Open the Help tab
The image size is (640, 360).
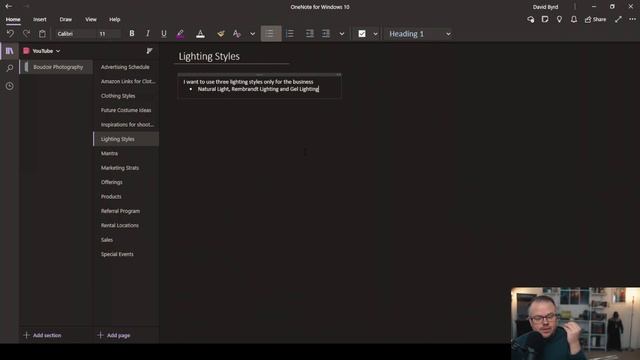point(115,19)
